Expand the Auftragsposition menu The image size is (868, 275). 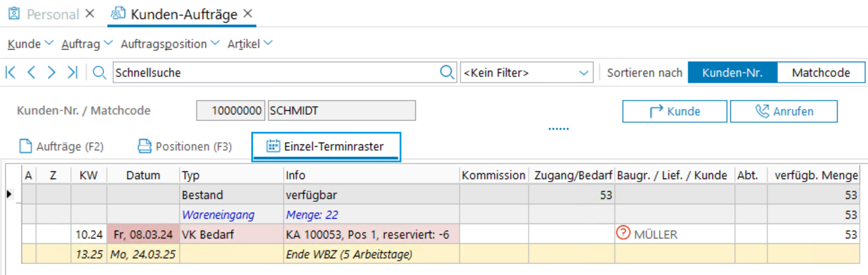(169, 44)
